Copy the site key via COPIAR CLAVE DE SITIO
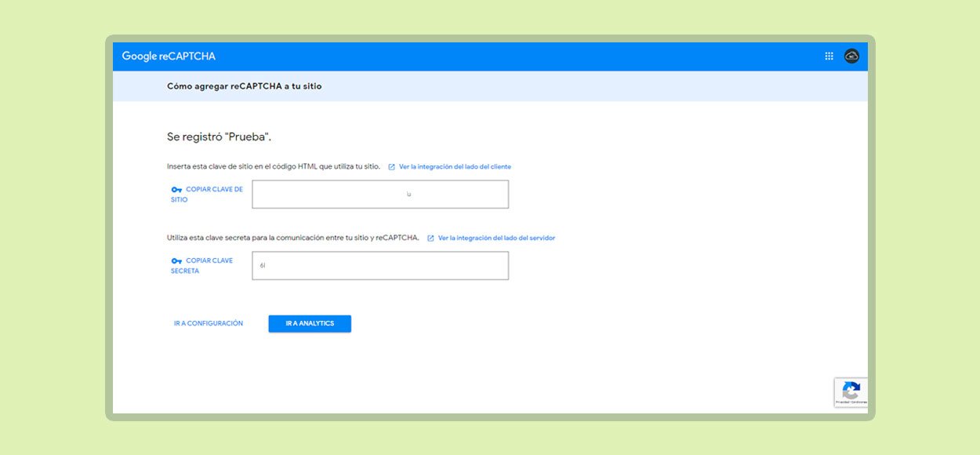This screenshot has width=980, height=455. (207, 195)
